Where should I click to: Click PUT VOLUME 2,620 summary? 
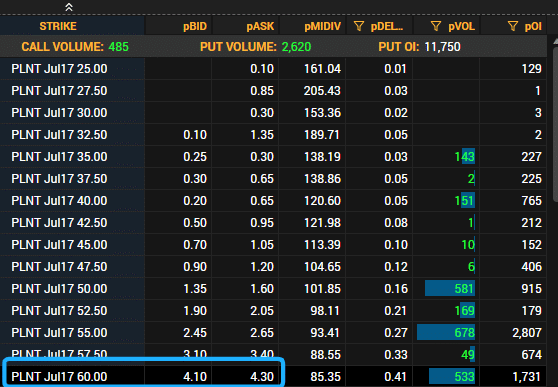(x=256, y=47)
